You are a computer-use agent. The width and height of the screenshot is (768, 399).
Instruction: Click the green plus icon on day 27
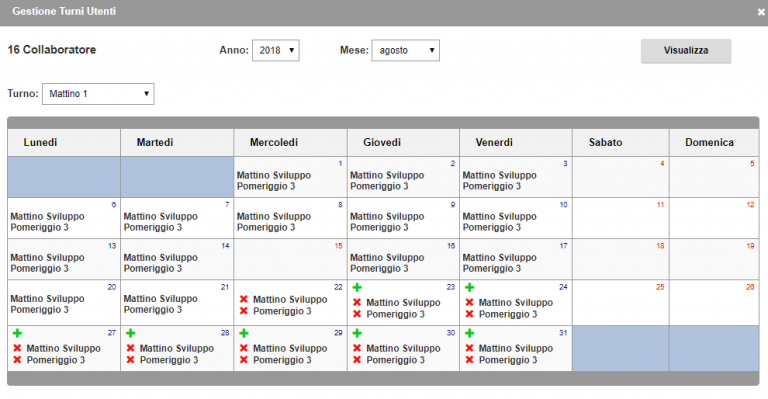(x=17, y=333)
